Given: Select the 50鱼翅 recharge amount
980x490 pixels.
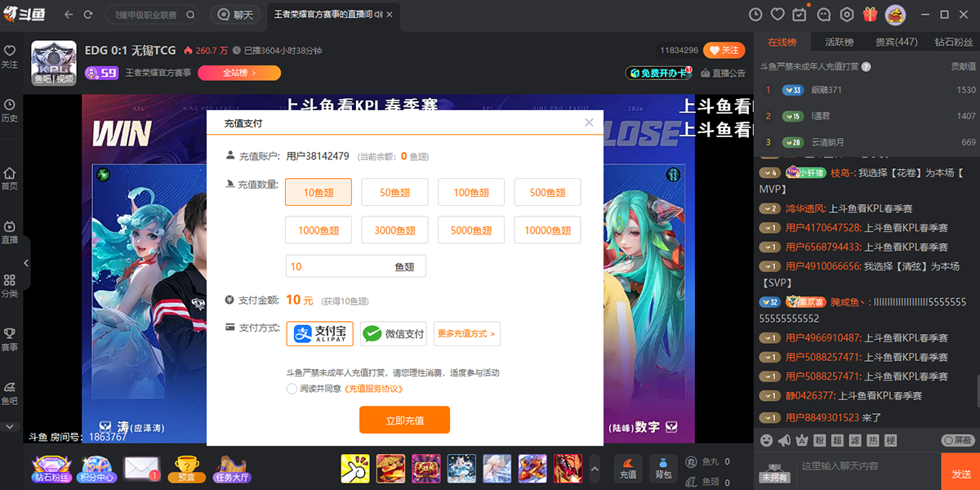Looking at the screenshot, I should [394, 193].
